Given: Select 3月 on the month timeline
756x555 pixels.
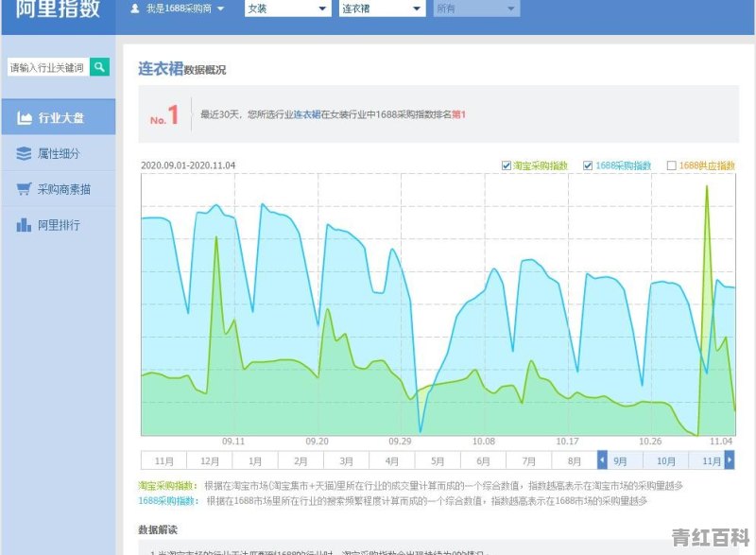Looking at the screenshot, I should coord(346,461).
